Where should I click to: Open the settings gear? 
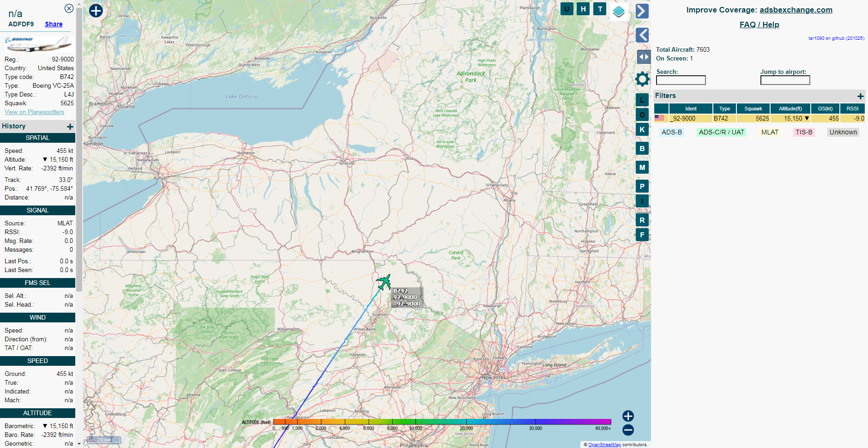(x=642, y=79)
